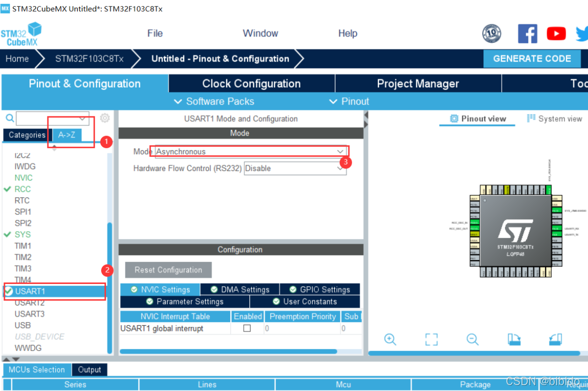Click the pinout view horizontal scrollbar
This screenshot has width=588, height=391.
[474, 353]
